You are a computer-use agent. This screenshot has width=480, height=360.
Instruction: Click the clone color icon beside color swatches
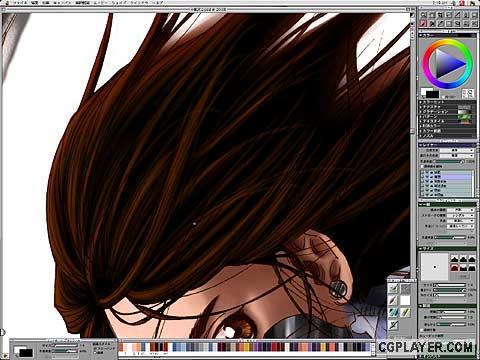pos(468,94)
